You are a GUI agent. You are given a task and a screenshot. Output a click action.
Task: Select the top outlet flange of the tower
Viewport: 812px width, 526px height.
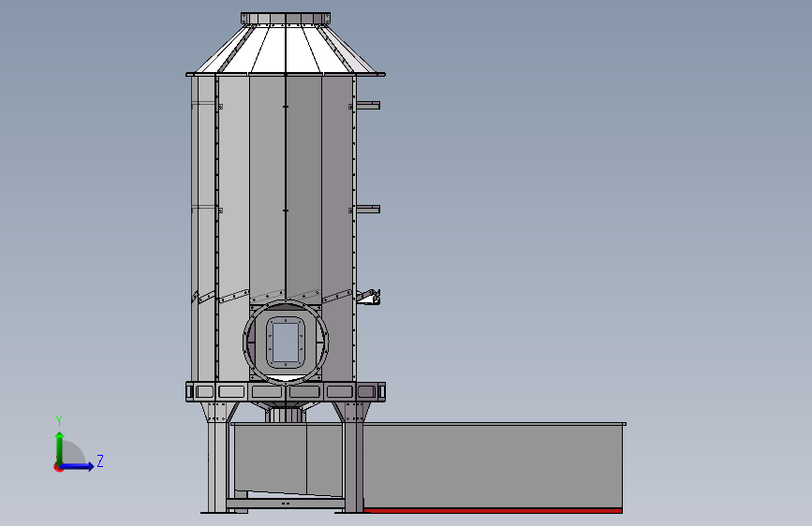tap(286, 19)
